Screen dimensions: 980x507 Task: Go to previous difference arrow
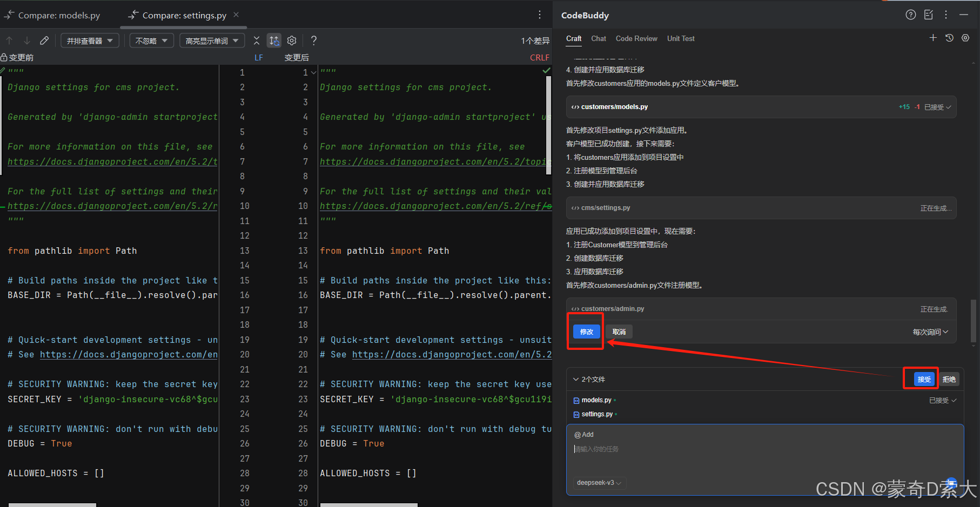9,40
